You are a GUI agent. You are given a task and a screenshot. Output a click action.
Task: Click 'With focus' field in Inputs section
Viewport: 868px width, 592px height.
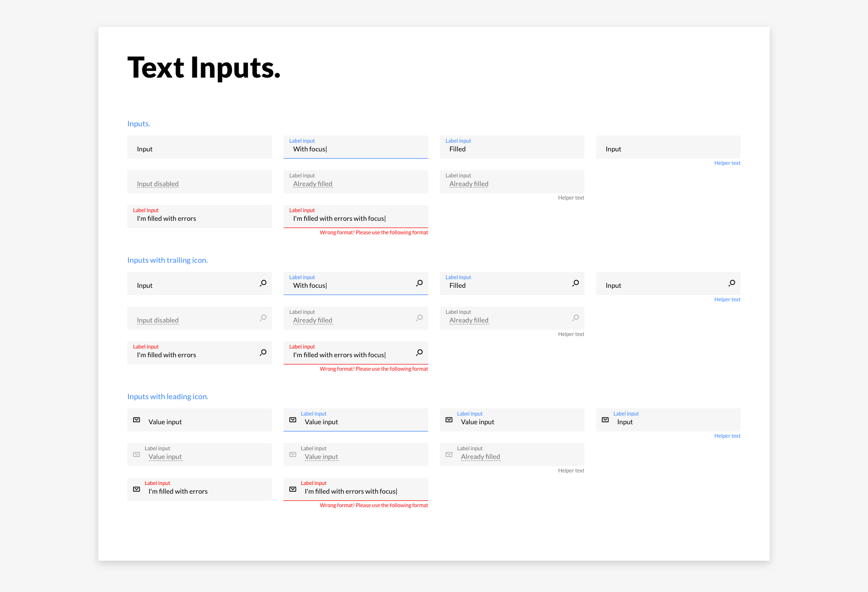click(356, 147)
